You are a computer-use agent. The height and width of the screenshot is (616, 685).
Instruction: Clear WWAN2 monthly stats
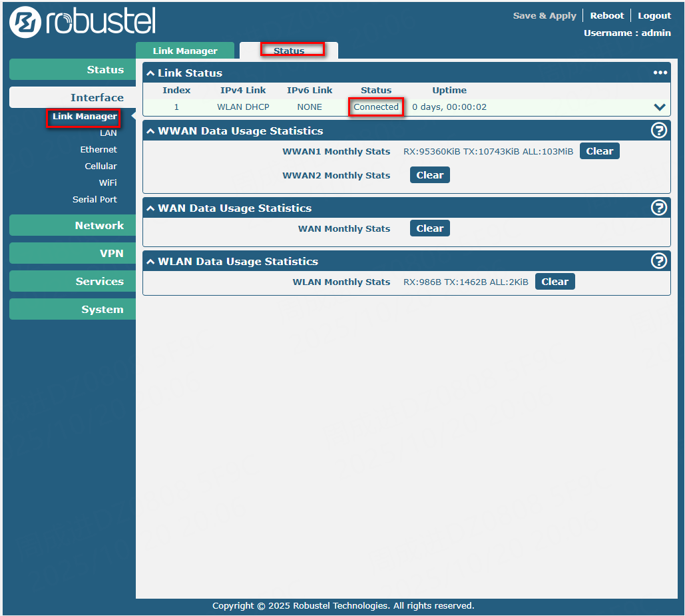click(x=429, y=175)
